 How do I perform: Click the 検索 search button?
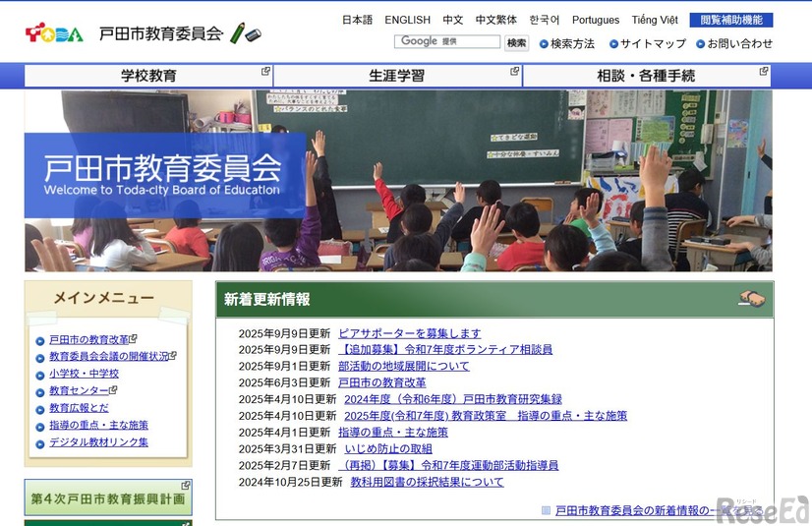click(516, 43)
